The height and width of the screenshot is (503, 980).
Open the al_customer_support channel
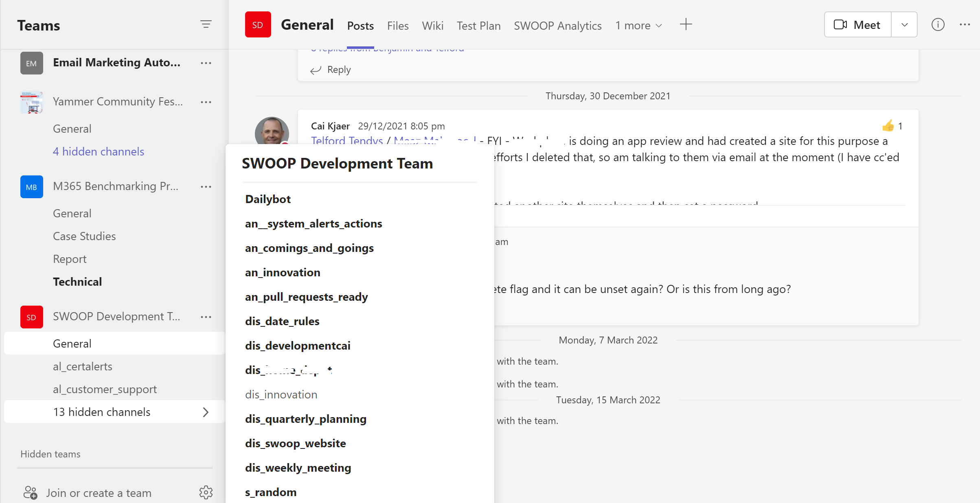click(105, 389)
